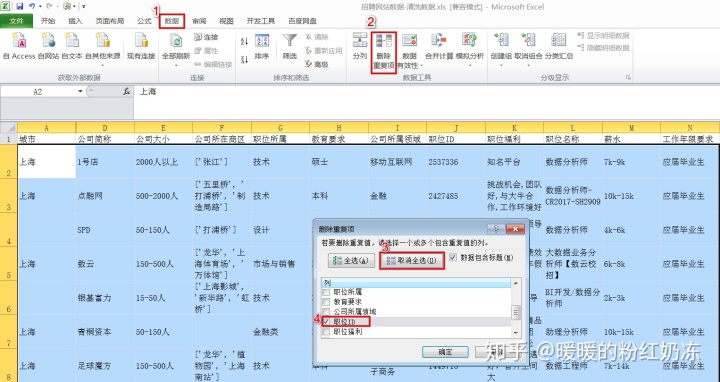Open the 排序 sort dialog

point(262,46)
